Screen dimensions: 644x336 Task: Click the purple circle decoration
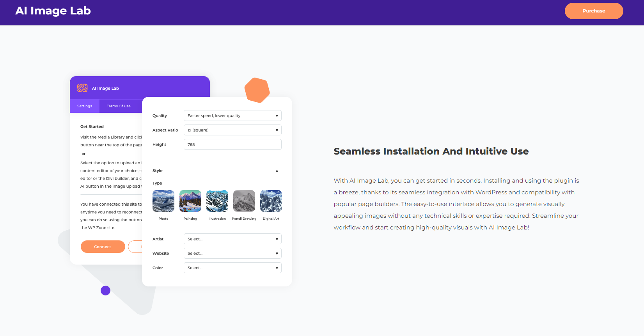coord(105,290)
